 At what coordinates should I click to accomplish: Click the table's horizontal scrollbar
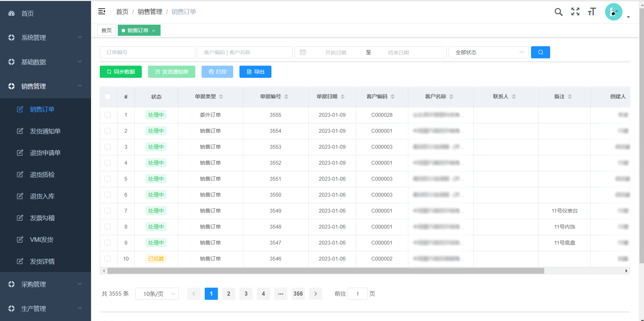[x=325, y=271]
